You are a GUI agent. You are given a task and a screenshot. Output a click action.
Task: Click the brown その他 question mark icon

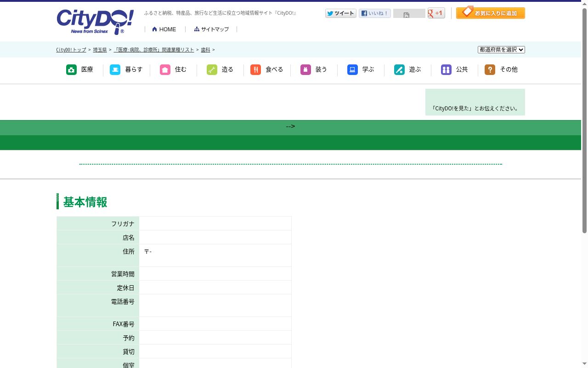coord(490,69)
